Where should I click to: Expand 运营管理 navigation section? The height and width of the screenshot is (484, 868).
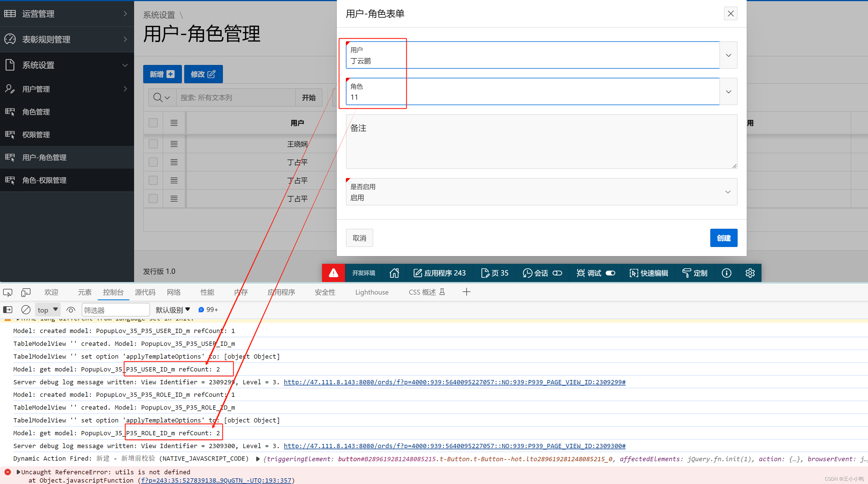(x=125, y=13)
